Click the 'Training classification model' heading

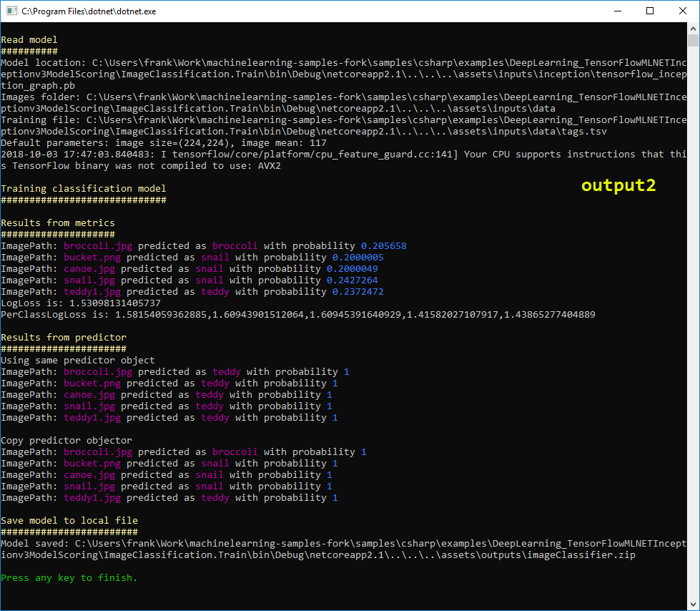pyautogui.click(x=84, y=188)
